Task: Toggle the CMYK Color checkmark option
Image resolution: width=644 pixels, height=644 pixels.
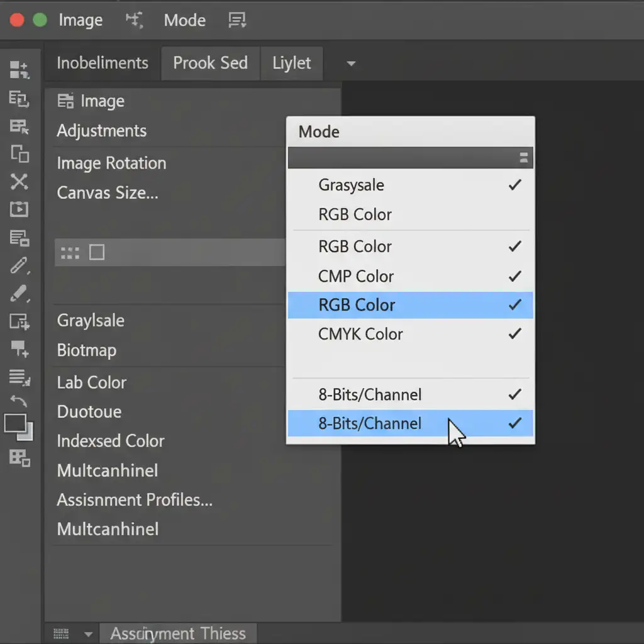Action: pos(514,334)
